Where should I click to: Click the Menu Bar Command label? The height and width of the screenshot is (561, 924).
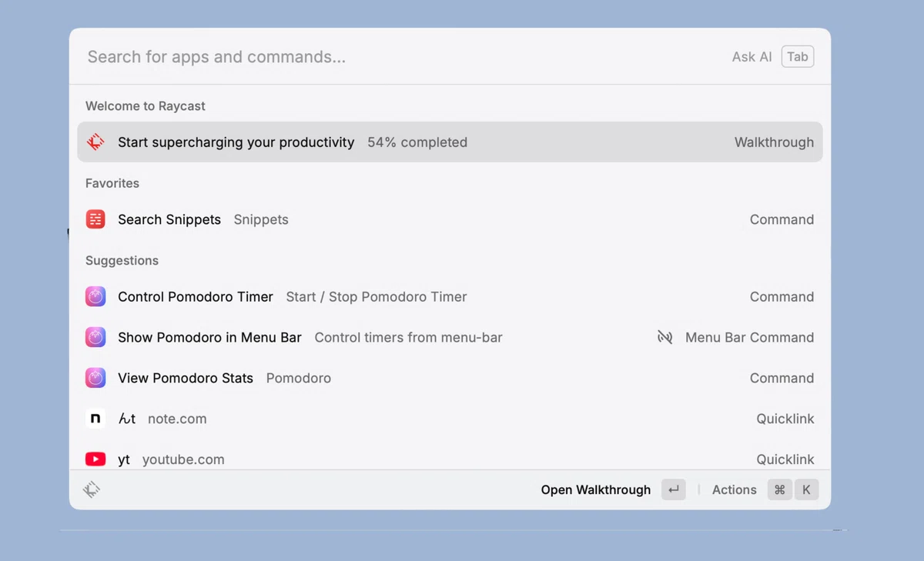(x=749, y=337)
